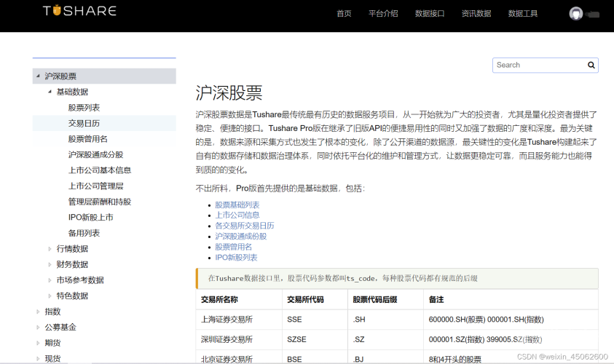
Task: Expand the 市场参考数据 tree arrow
Action: 50,280
